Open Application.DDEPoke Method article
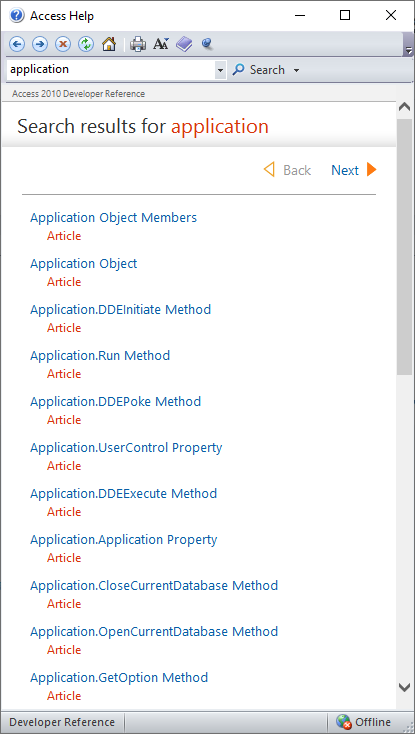The width and height of the screenshot is (415, 734). (x=116, y=402)
